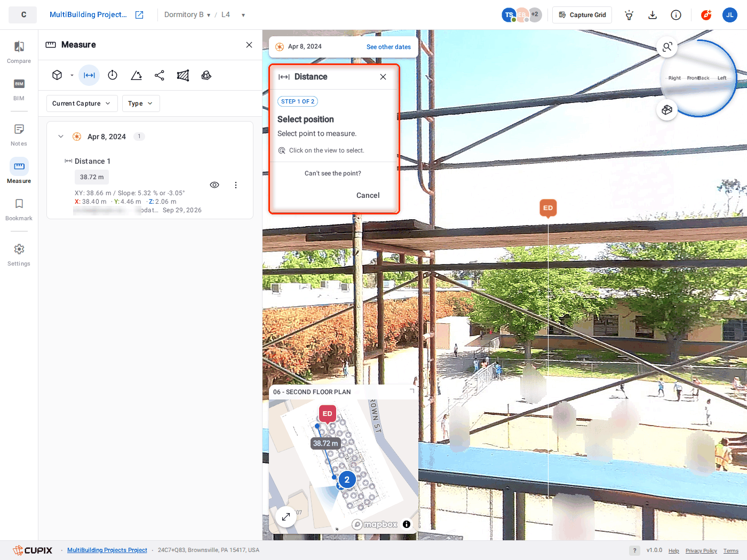The width and height of the screenshot is (747, 560).
Task: Open the tips lightbulb icon
Action: pyautogui.click(x=629, y=15)
